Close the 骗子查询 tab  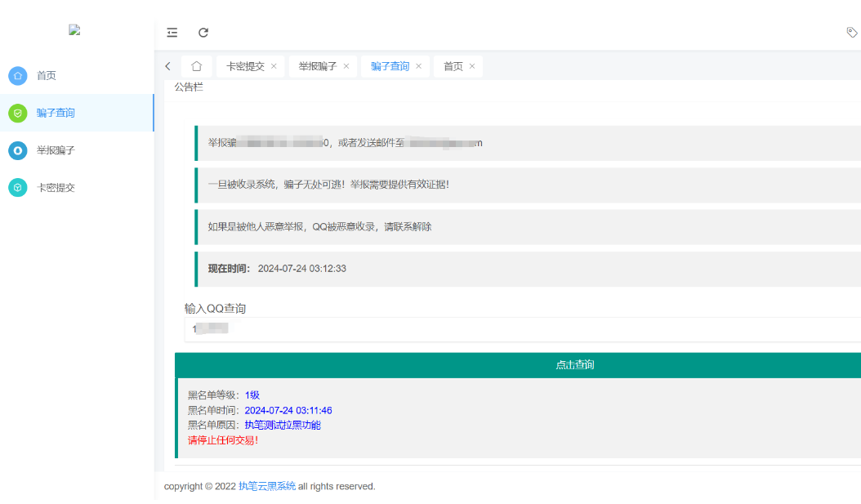click(x=418, y=66)
